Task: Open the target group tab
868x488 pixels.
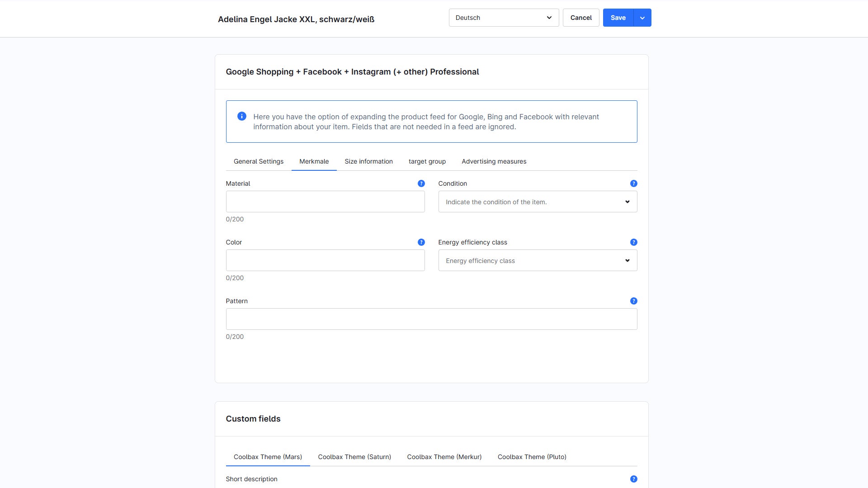Action: tap(427, 161)
